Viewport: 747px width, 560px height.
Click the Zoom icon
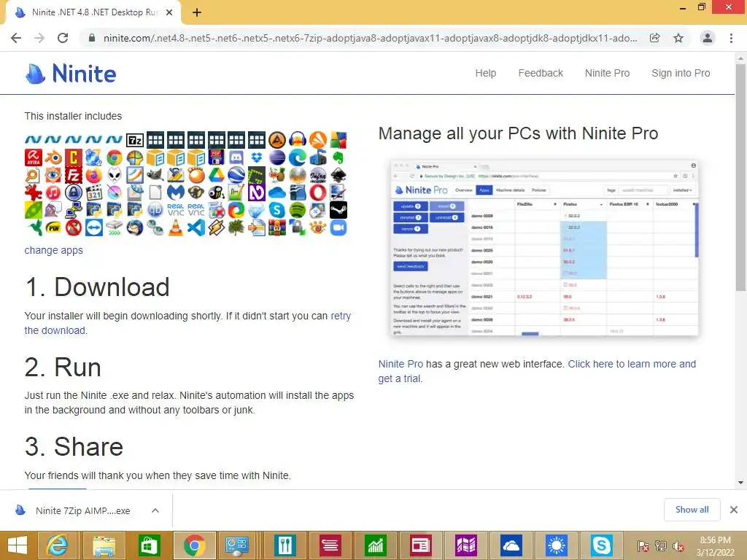tap(338, 227)
